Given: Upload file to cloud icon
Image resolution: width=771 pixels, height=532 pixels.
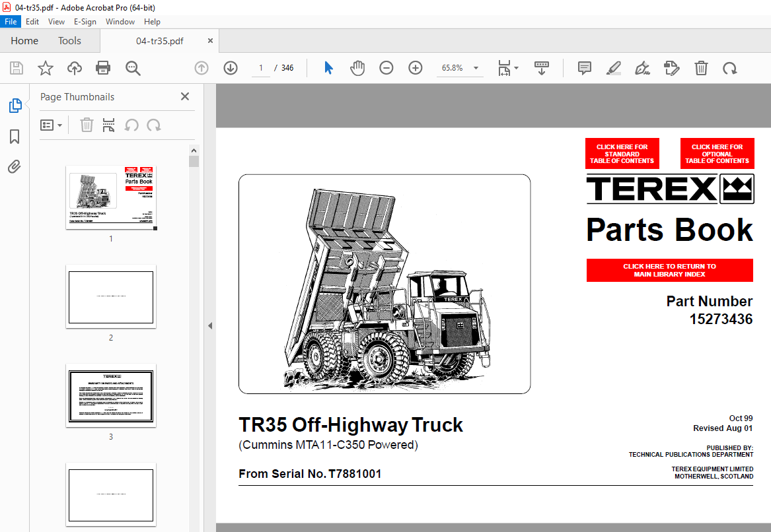Looking at the screenshot, I should click(74, 68).
